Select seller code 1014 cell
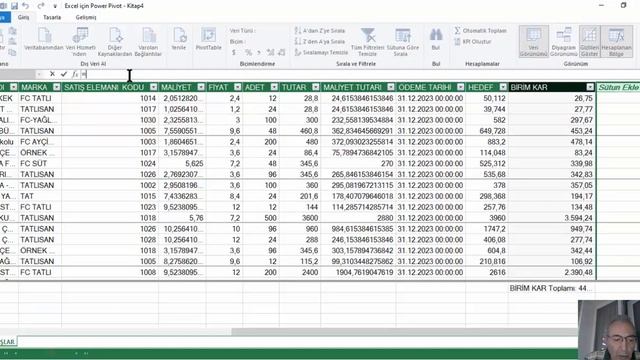The width and height of the screenshot is (640, 360). click(x=110, y=98)
